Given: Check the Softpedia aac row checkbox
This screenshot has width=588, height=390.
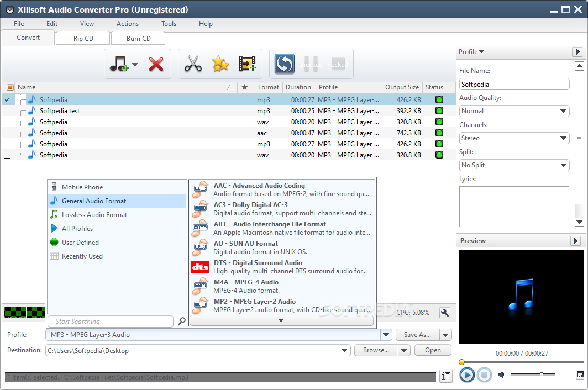Looking at the screenshot, I should click(x=7, y=133).
